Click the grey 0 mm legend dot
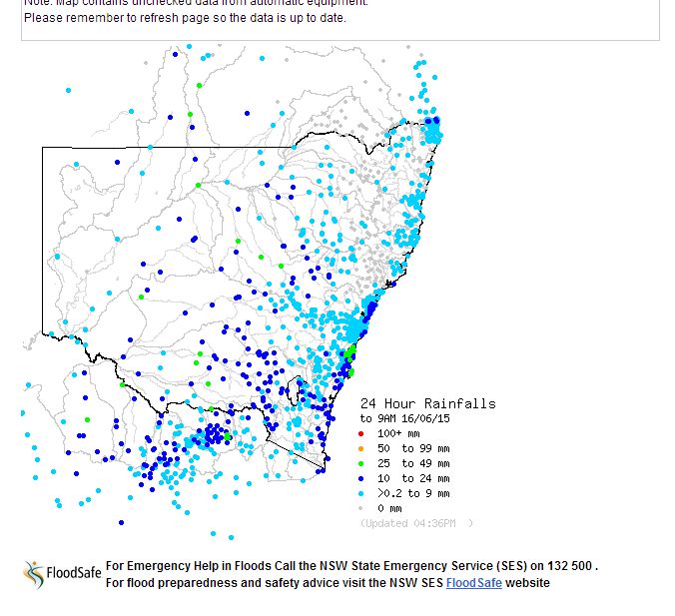This screenshot has width=675, height=616. 360,508
